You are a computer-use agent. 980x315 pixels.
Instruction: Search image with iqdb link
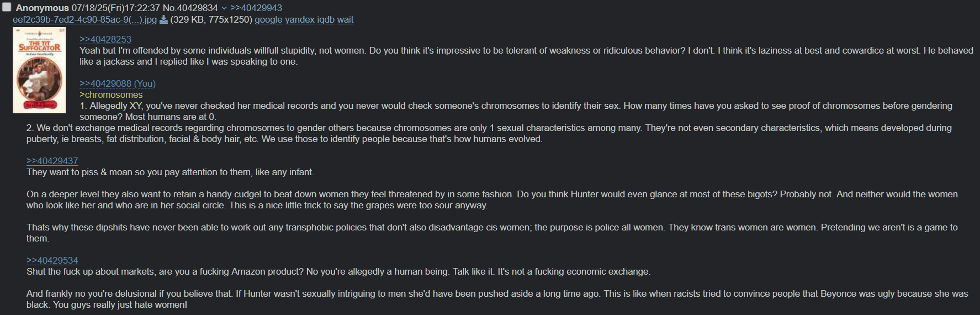point(326,20)
